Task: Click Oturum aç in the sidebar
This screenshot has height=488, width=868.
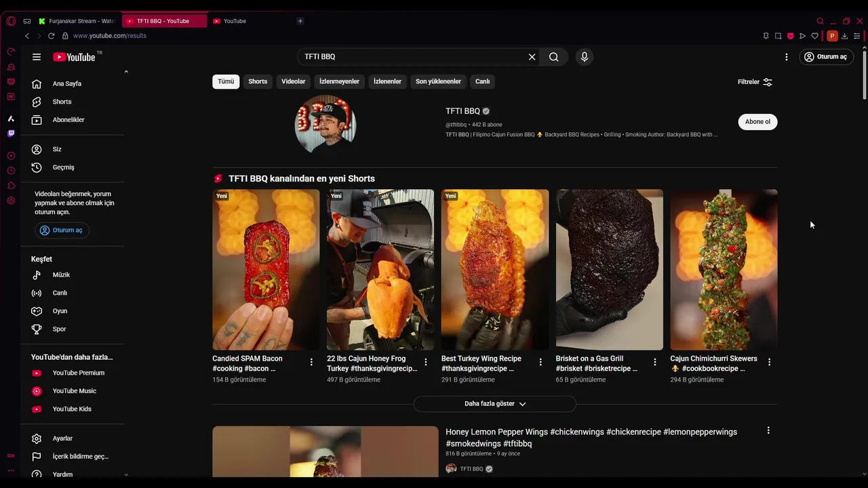Action: click(62, 230)
